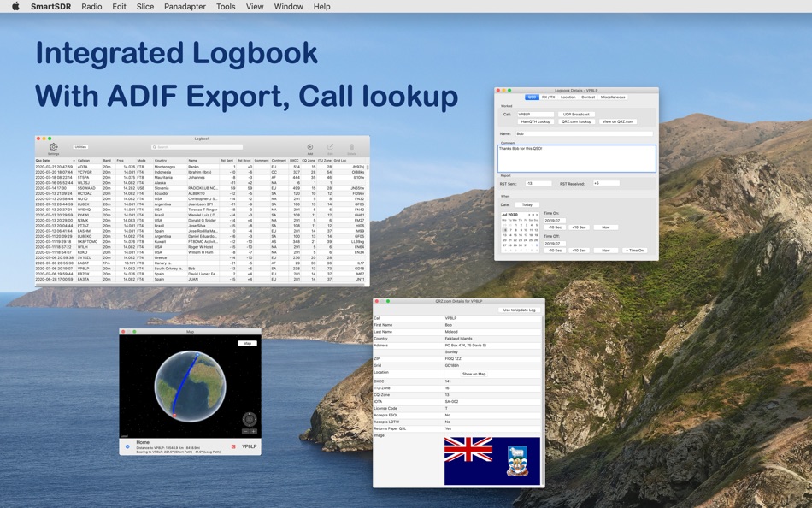Click the Edit icon in Logbook toolbar
The image size is (812, 508).
[x=330, y=148]
